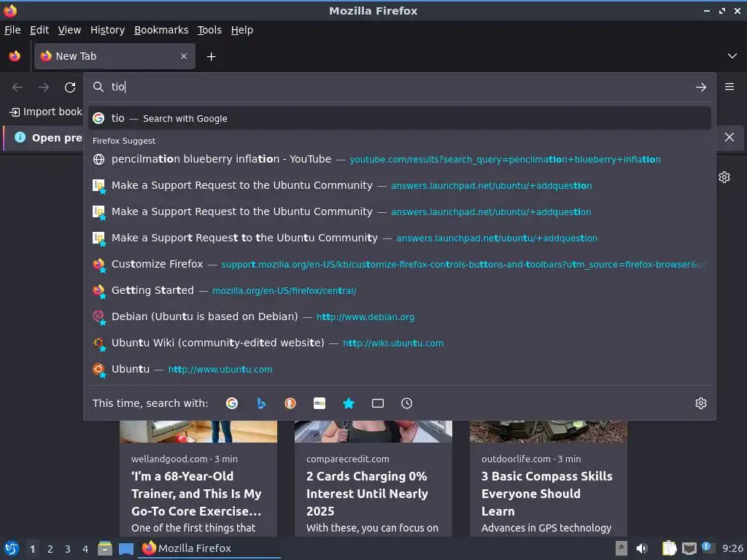The image size is (747, 560).
Task: Open the View menu
Action: (x=69, y=30)
